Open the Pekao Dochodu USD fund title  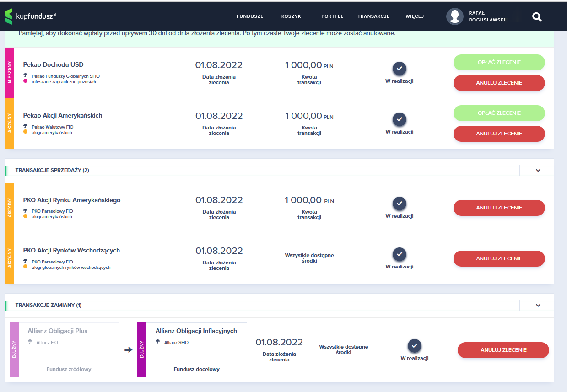pyautogui.click(x=54, y=64)
